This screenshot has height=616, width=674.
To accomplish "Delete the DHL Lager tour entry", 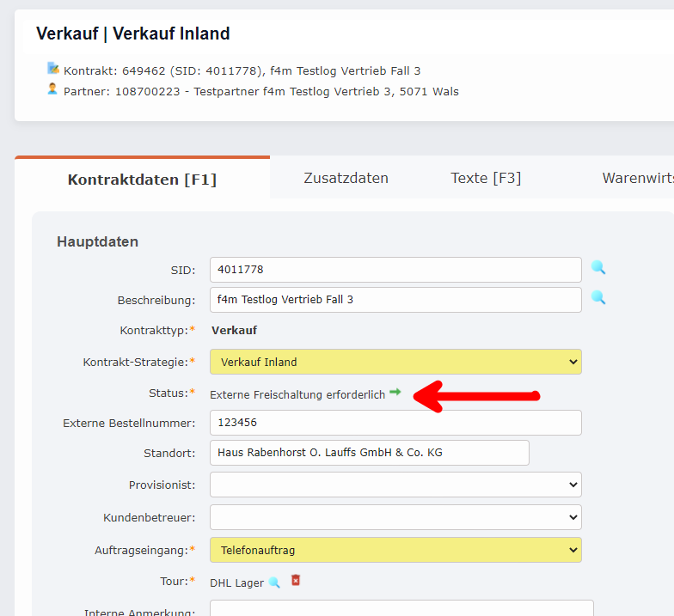I will [x=296, y=581].
